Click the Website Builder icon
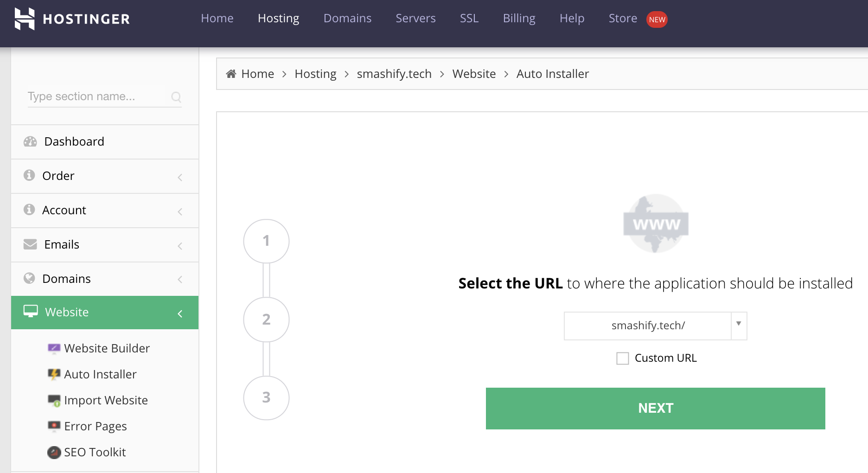This screenshot has height=473, width=868. [x=54, y=348]
